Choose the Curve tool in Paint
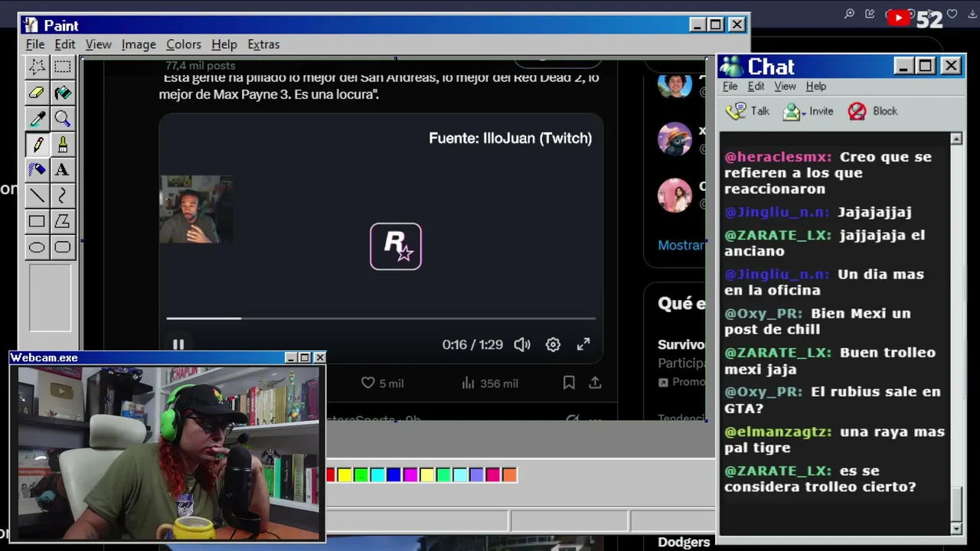Screen dimensions: 980x551 pyautogui.click(x=63, y=196)
